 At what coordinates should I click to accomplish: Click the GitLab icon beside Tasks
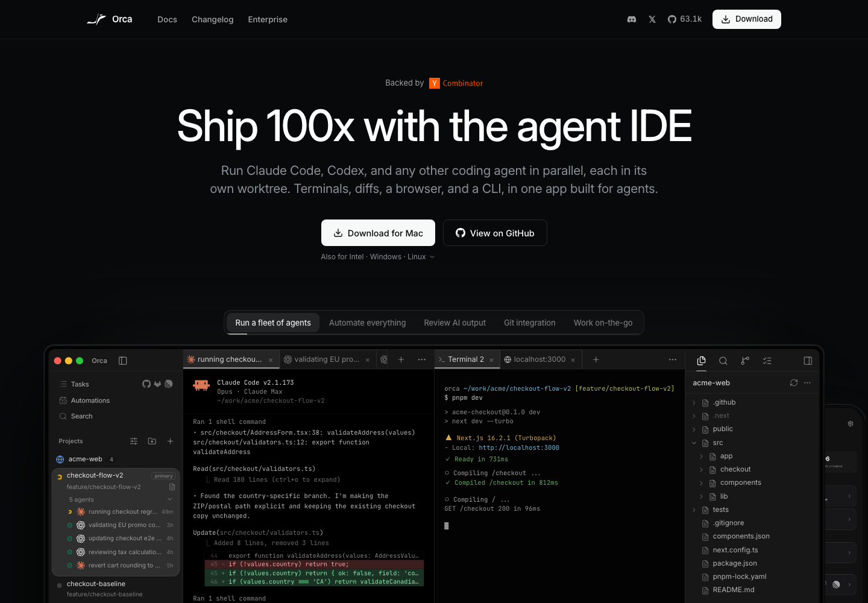coord(157,384)
